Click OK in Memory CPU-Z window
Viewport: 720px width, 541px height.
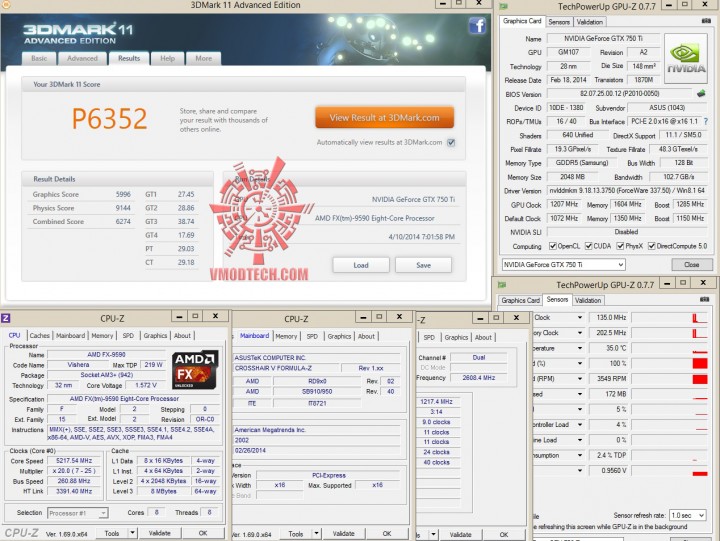504,535
